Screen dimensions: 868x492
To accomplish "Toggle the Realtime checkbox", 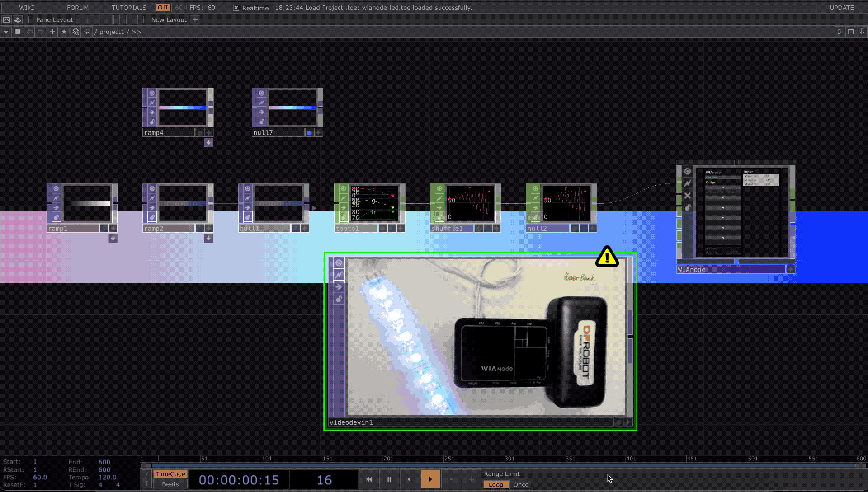I will [x=236, y=8].
